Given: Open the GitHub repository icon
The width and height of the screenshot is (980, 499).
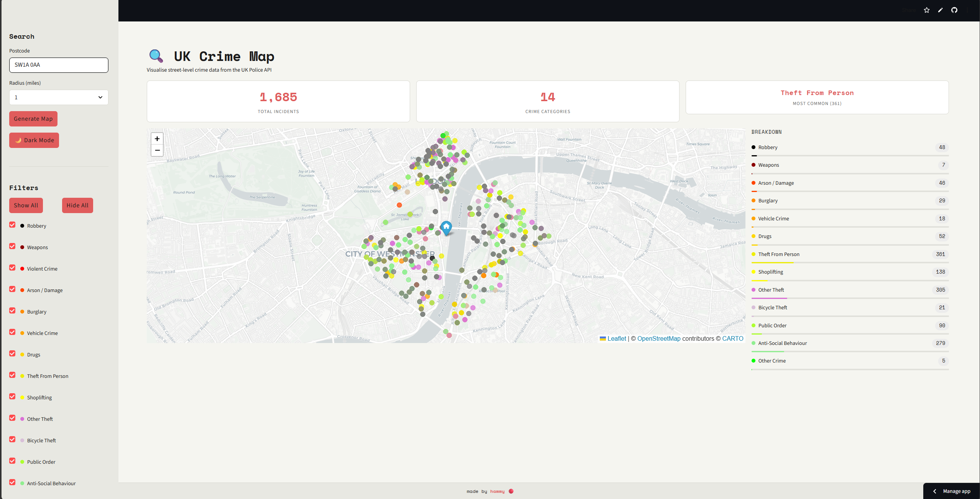Looking at the screenshot, I should [954, 10].
